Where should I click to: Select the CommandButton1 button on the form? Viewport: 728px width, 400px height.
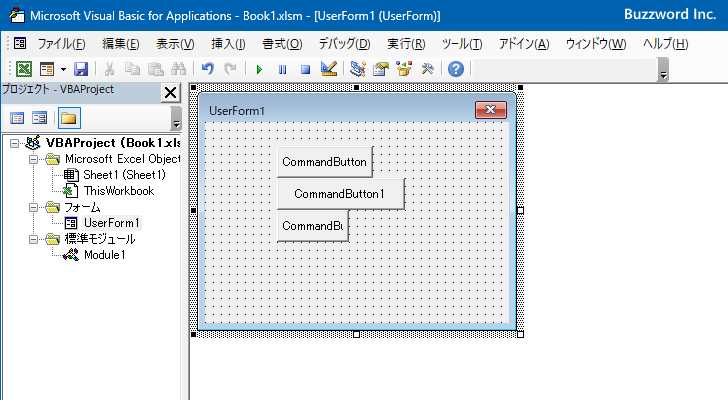coord(341,194)
